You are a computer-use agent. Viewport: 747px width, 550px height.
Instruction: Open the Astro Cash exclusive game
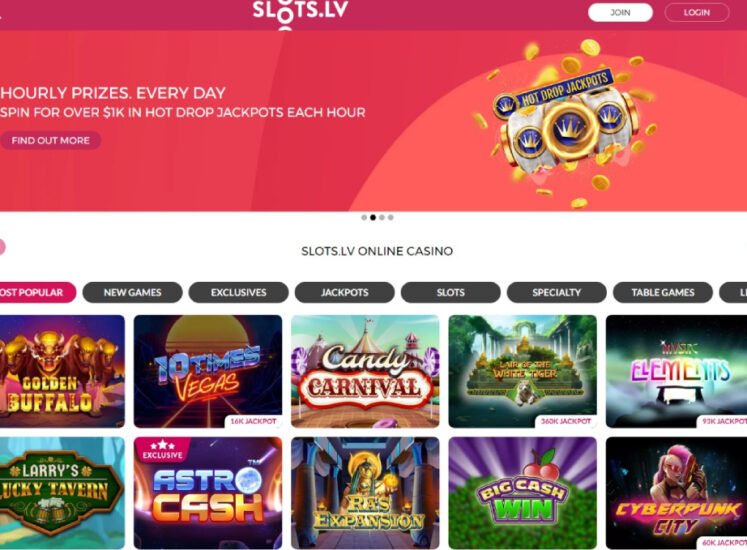[208, 493]
